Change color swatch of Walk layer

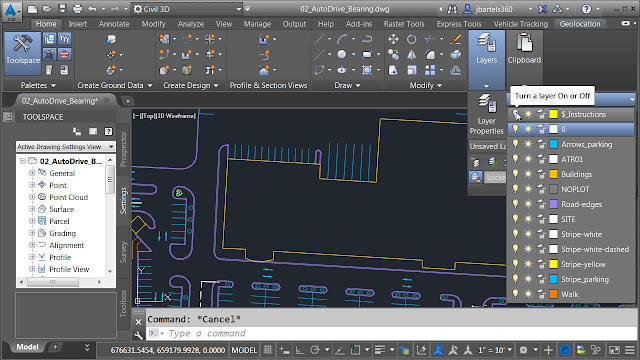(553, 294)
